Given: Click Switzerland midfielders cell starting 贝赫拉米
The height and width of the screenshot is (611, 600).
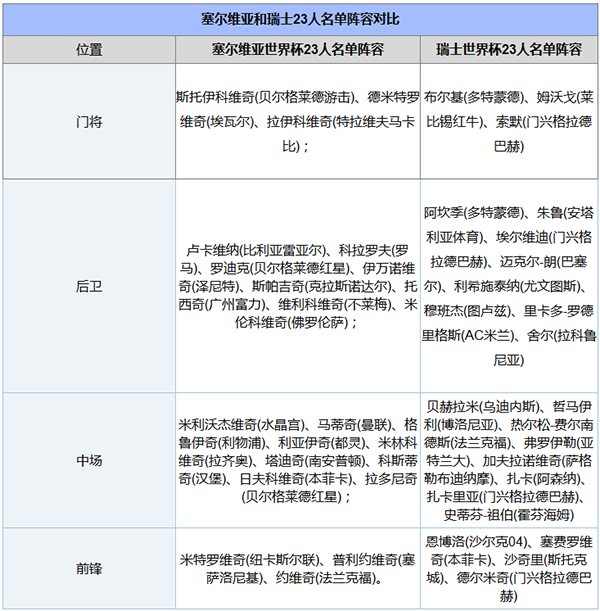Looking at the screenshot, I should [509, 461].
